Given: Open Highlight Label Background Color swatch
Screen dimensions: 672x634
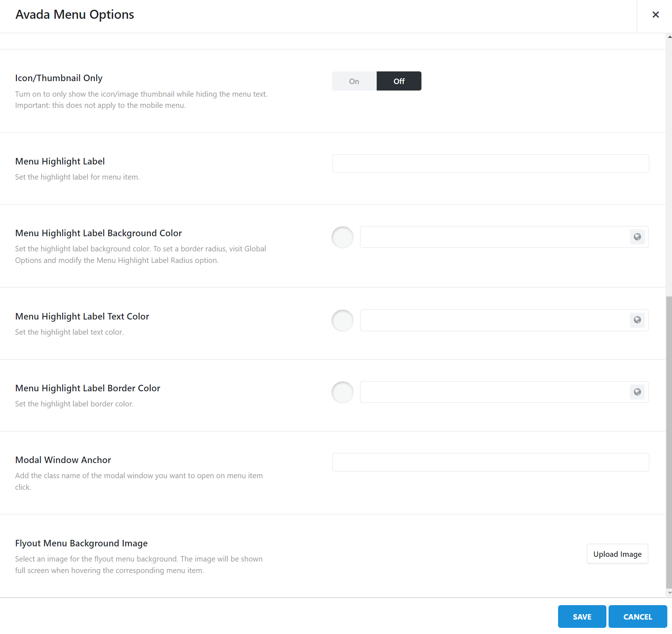Looking at the screenshot, I should click(342, 237).
